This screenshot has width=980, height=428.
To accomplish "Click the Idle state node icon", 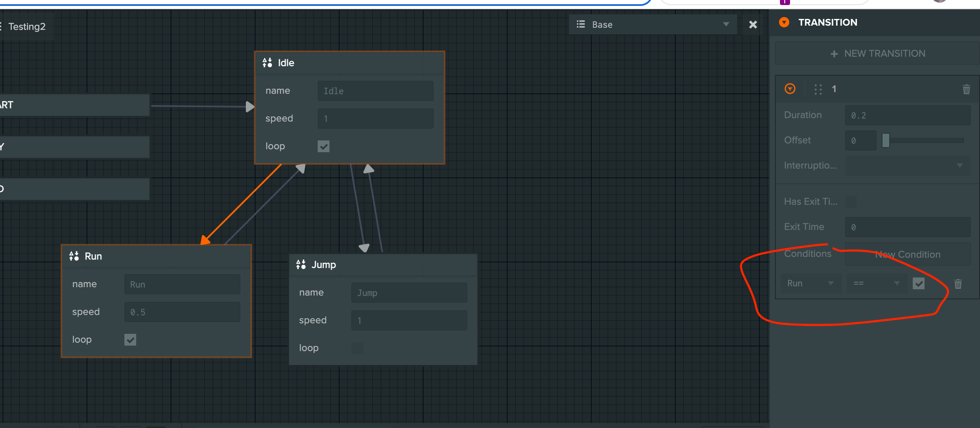I will point(267,63).
